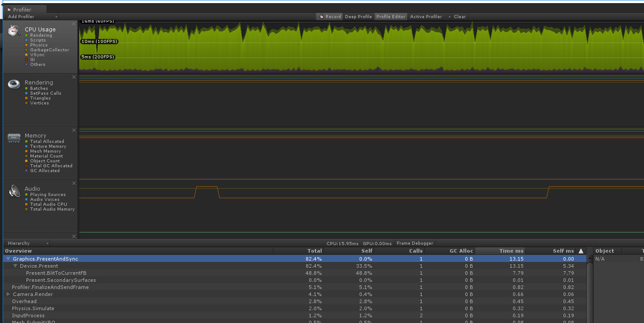Click the Object Count color swatch
Screen dimensions: 644x323
click(27, 161)
